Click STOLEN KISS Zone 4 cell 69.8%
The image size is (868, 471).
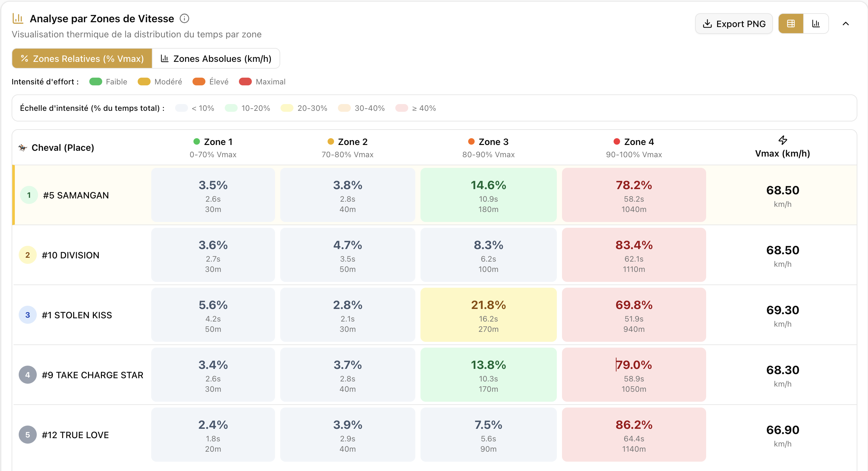click(634, 315)
